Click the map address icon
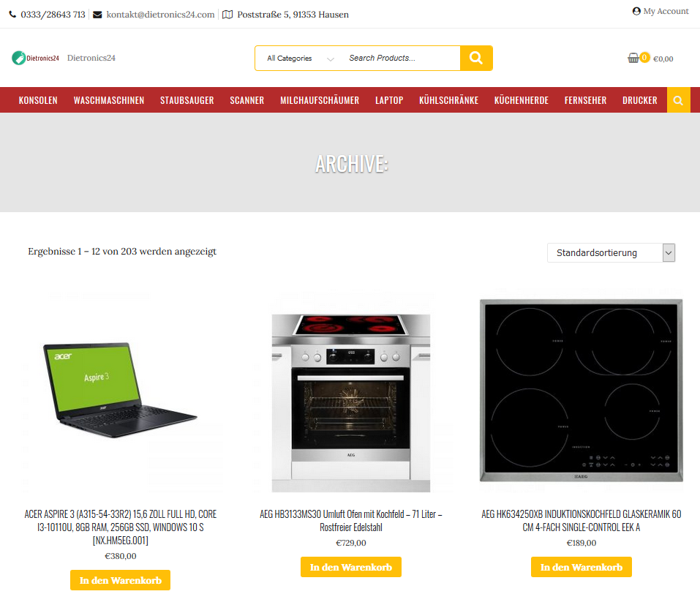Image resolution: width=700 pixels, height=594 pixels. [x=227, y=15]
